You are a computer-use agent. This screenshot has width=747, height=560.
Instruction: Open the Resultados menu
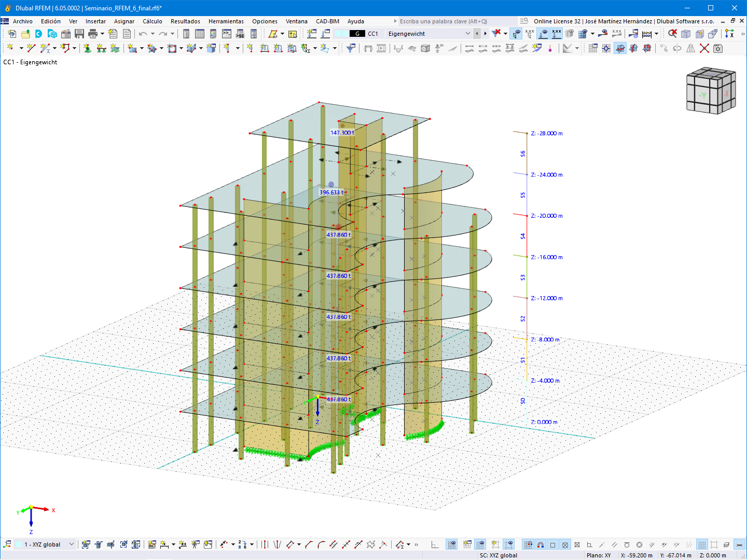185,21
